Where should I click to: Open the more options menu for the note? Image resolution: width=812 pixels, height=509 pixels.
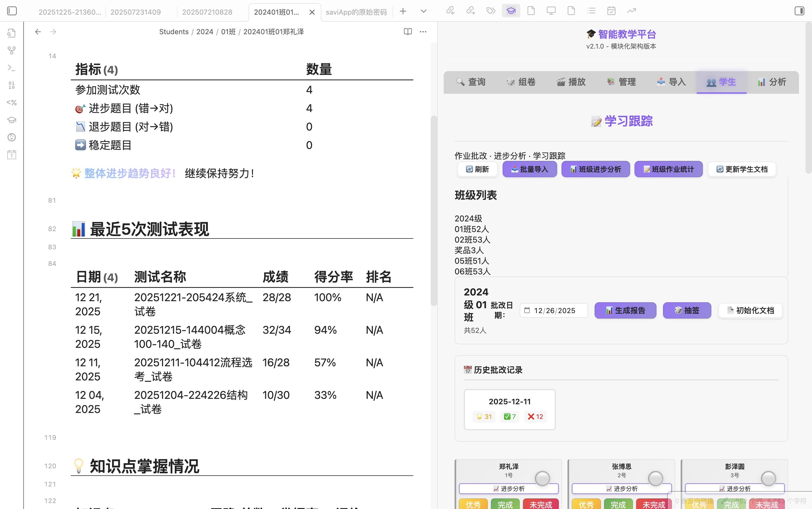tap(423, 31)
